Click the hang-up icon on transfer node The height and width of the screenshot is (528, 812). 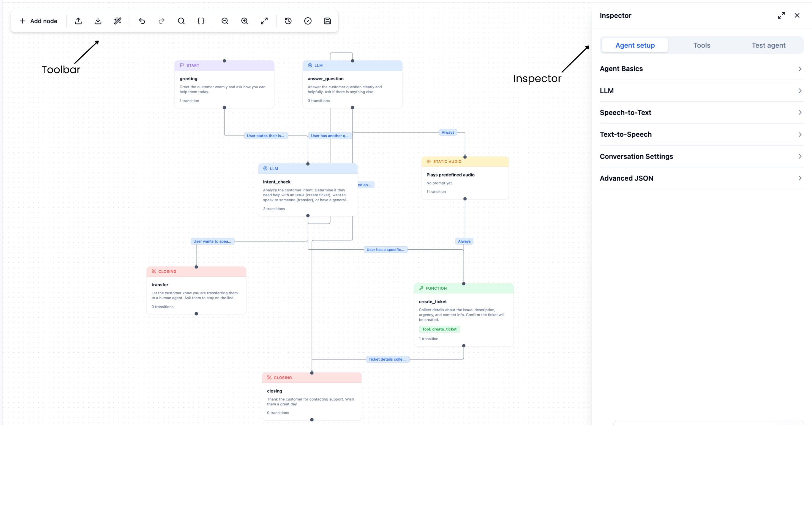pos(154,271)
